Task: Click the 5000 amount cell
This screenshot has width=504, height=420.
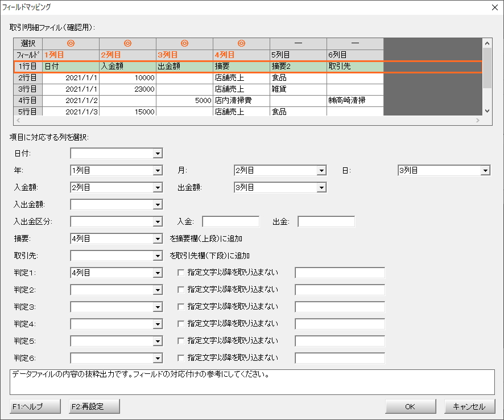Action: click(x=184, y=100)
